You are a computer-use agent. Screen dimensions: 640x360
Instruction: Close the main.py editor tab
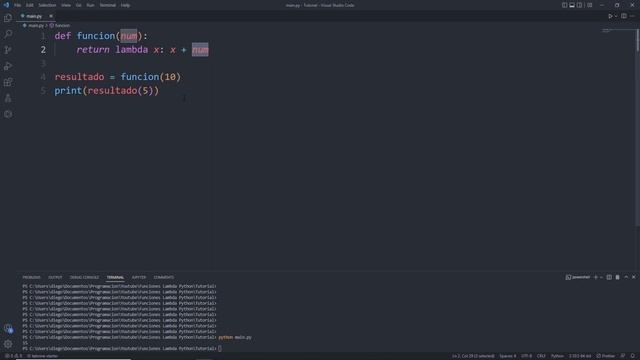click(51, 16)
